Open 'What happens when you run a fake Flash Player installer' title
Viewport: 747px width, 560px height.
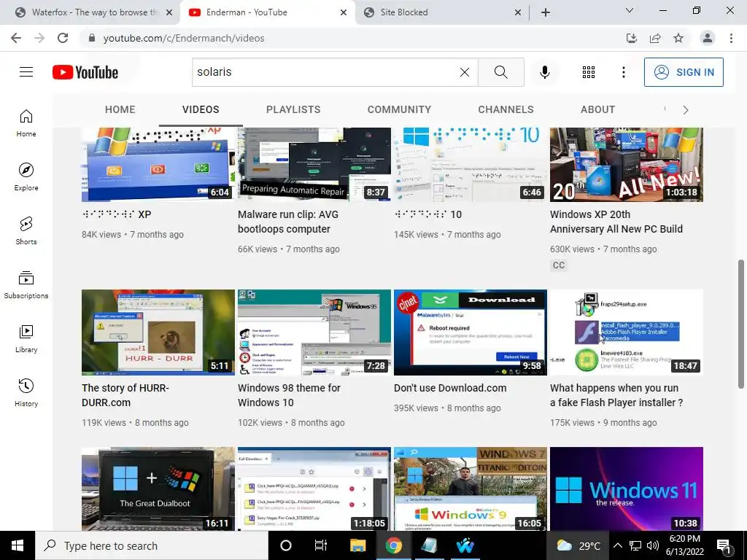(x=616, y=395)
